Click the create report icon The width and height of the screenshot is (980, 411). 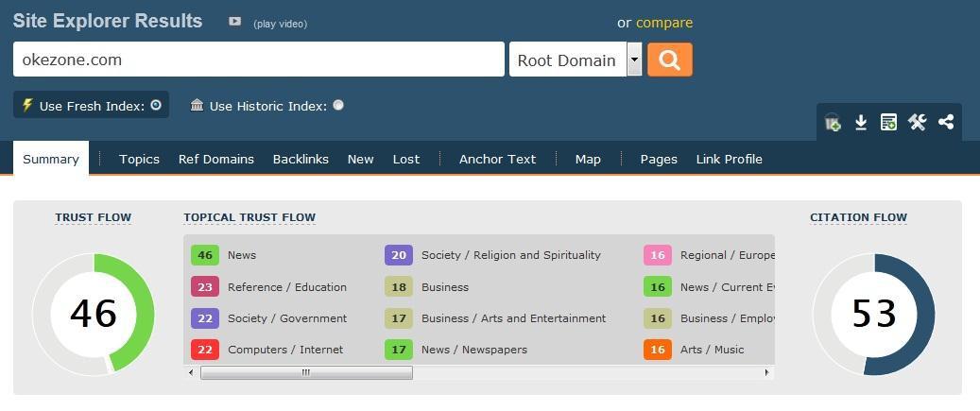coord(888,123)
